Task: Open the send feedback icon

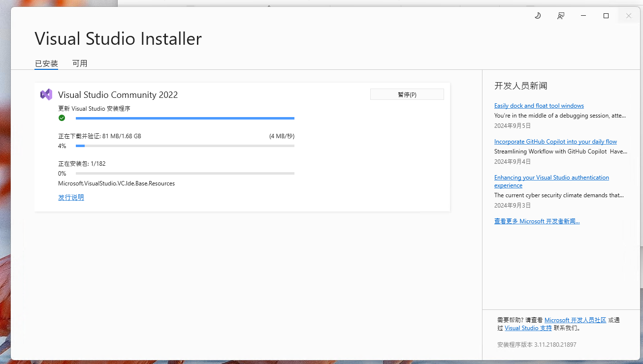Action: pos(561,16)
